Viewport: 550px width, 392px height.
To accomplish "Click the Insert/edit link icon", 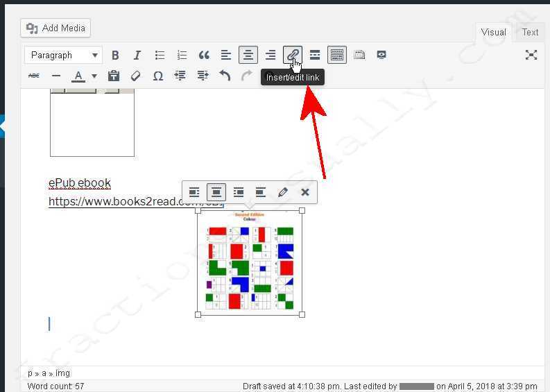I will 293,55.
